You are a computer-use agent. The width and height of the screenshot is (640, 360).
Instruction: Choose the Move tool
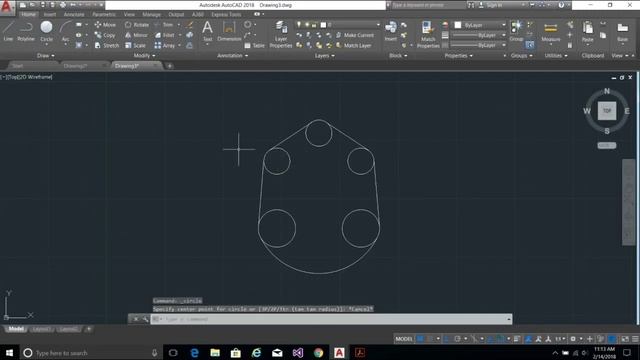tap(105, 24)
